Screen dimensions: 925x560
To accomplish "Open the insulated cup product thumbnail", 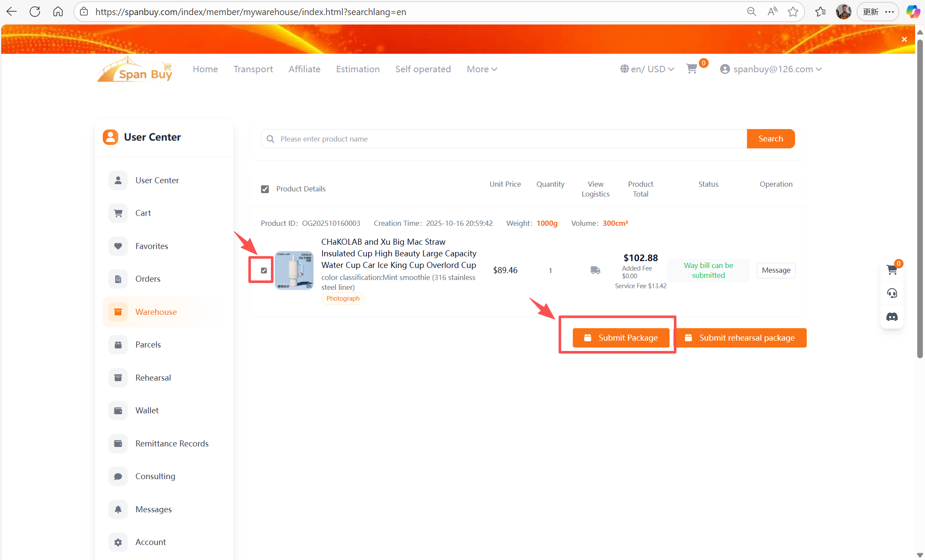I will pos(294,270).
